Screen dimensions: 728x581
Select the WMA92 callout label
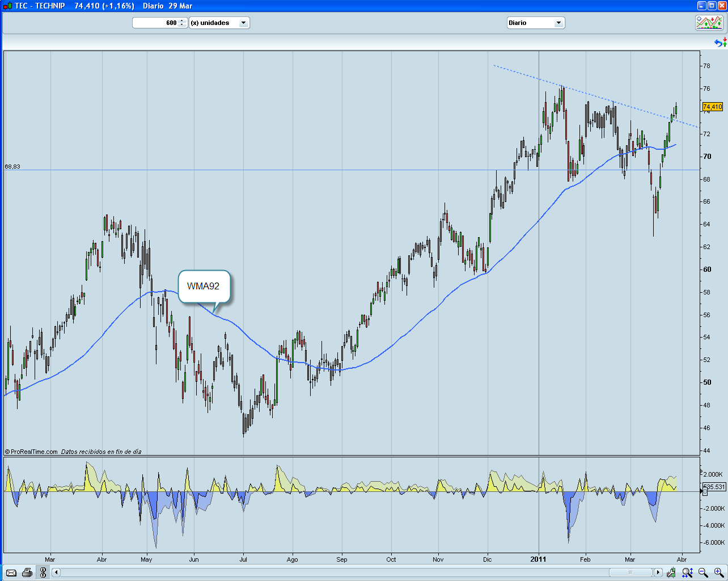(x=204, y=286)
